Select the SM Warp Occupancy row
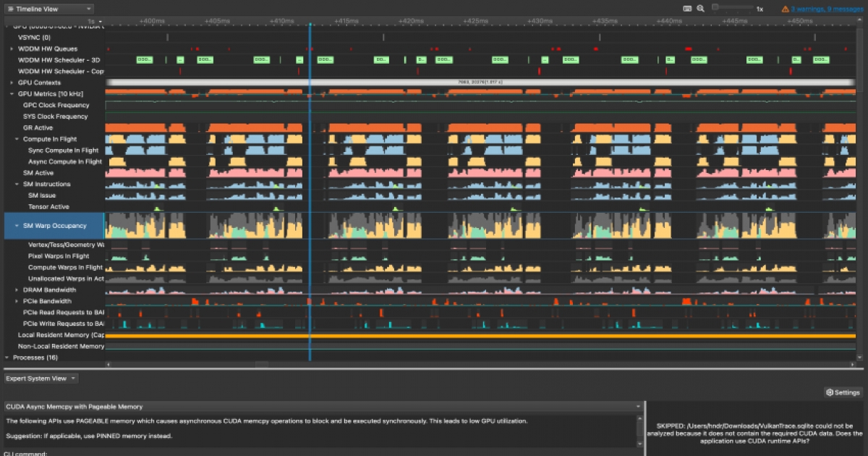Viewport: 868px width, 456px height. click(x=54, y=226)
